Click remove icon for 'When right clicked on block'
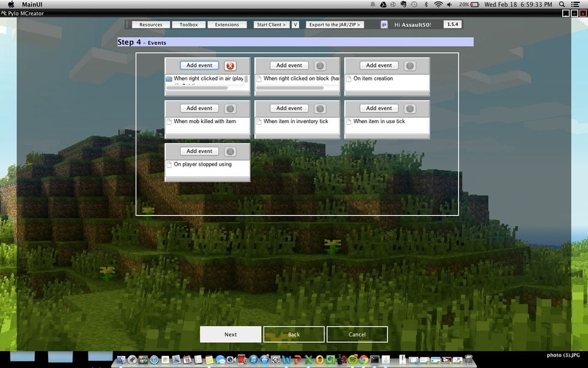588x368 pixels. [320, 66]
